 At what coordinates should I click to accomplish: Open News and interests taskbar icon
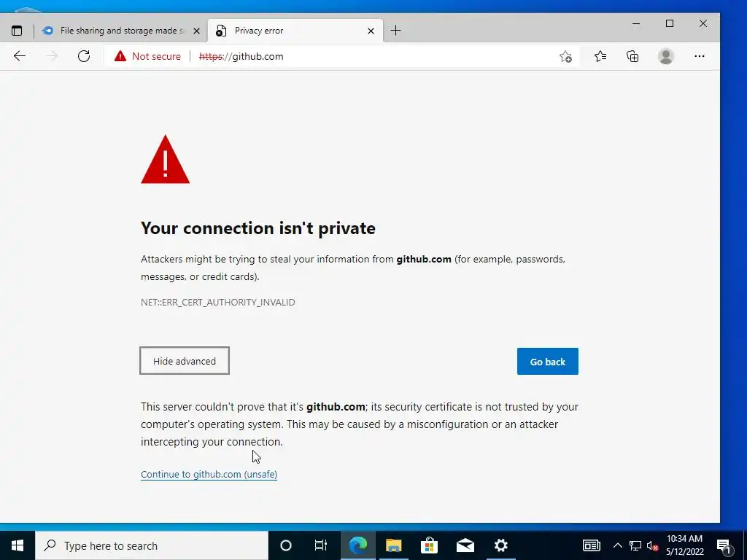(x=591, y=545)
